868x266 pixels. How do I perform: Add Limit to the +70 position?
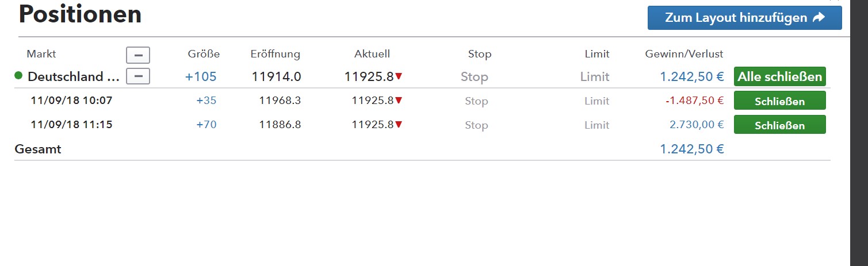[596, 125]
